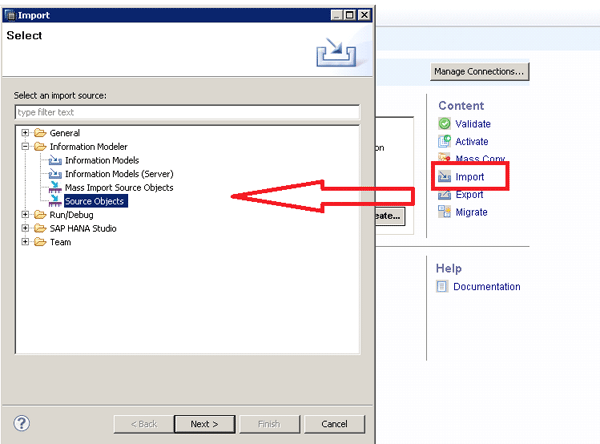Open the Export link
The width and height of the screenshot is (600, 444).
(x=469, y=194)
